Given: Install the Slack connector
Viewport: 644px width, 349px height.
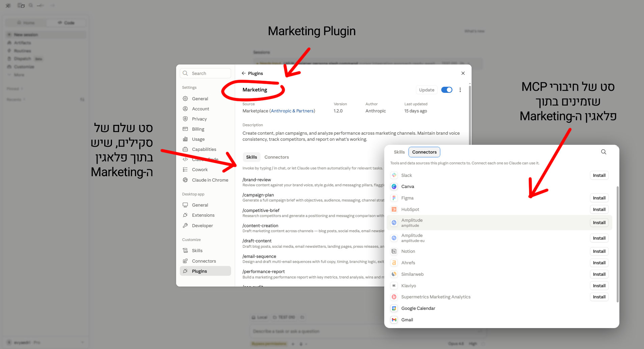Looking at the screenshot, I should tap(599, 175).
